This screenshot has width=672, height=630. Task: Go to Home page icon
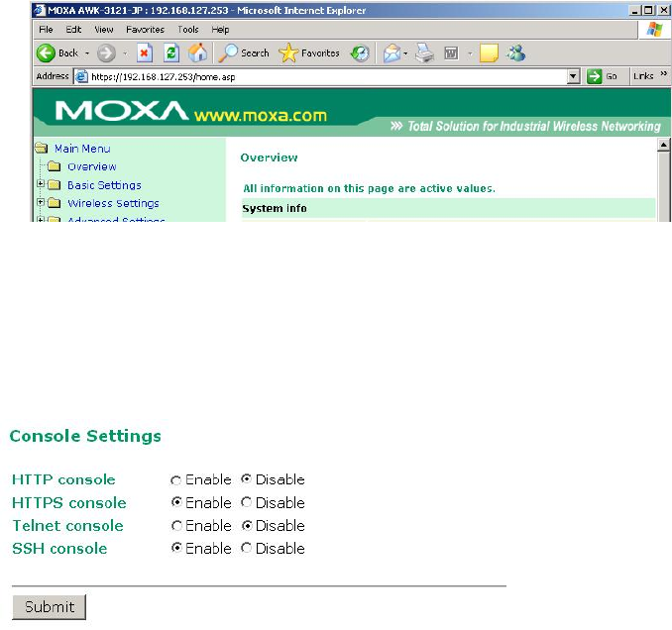point(198,52)
